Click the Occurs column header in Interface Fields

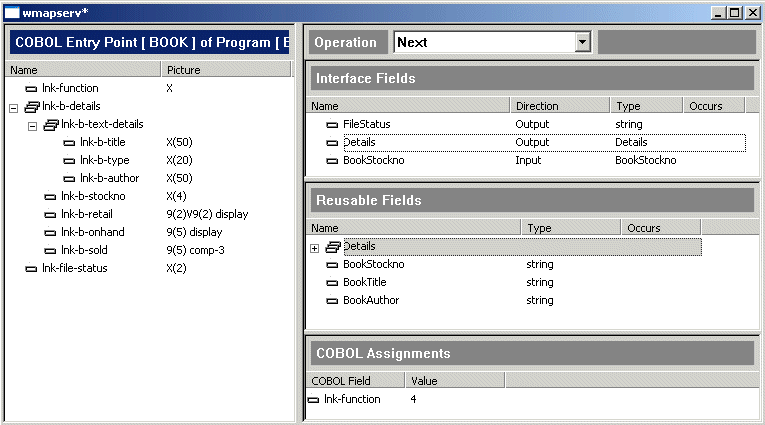click(706, 106)
